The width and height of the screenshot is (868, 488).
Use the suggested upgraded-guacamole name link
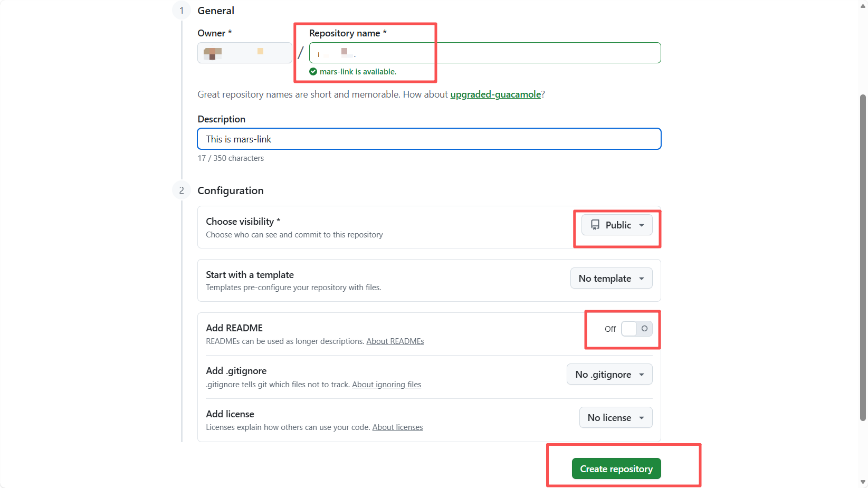[495, 94]
